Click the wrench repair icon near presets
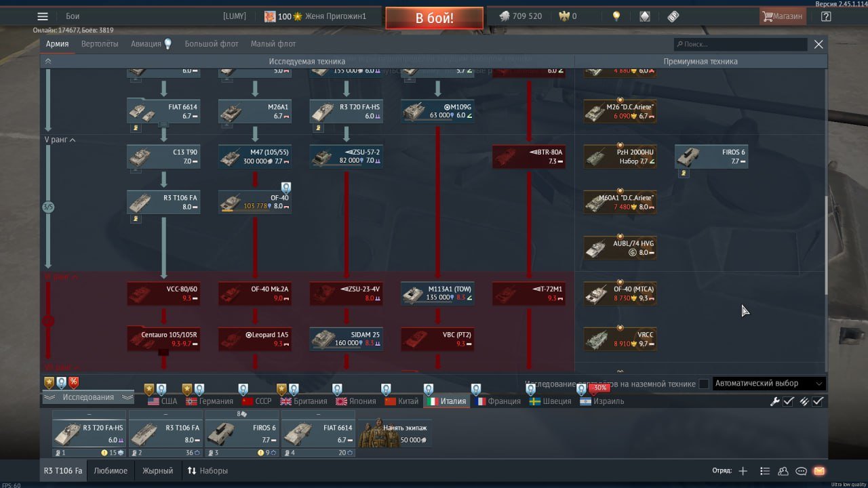868x488 pixels. (774, 401)
